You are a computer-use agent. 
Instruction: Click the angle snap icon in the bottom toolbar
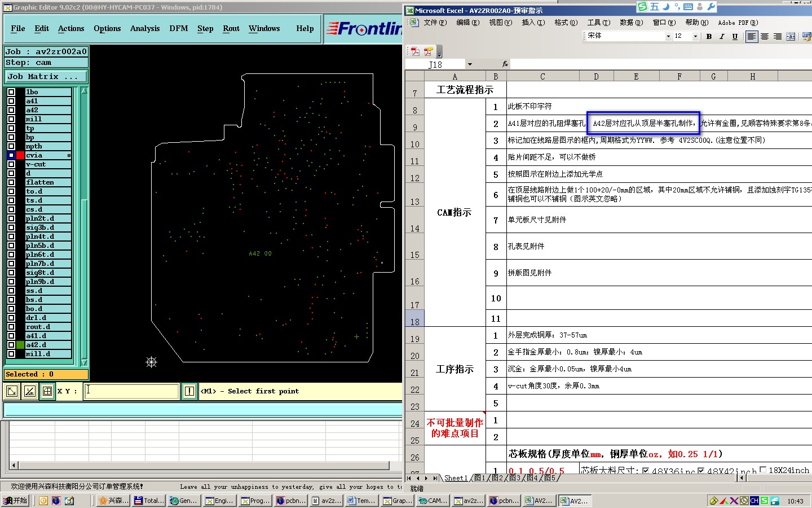tap(30, 391)
